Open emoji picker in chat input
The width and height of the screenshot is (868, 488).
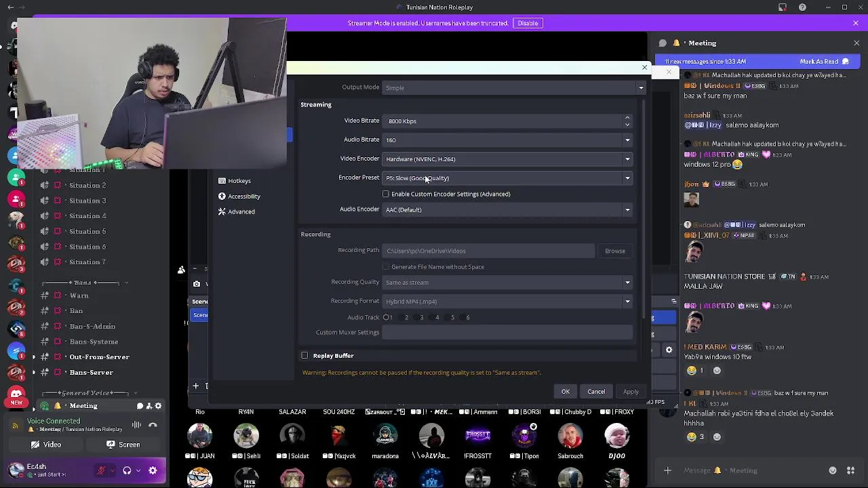click(x=833, y=470)
